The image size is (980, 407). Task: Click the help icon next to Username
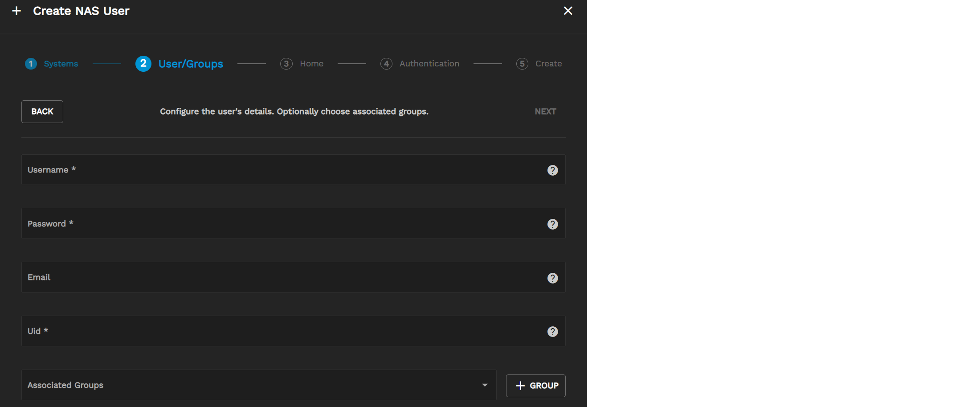pos(552,170)
